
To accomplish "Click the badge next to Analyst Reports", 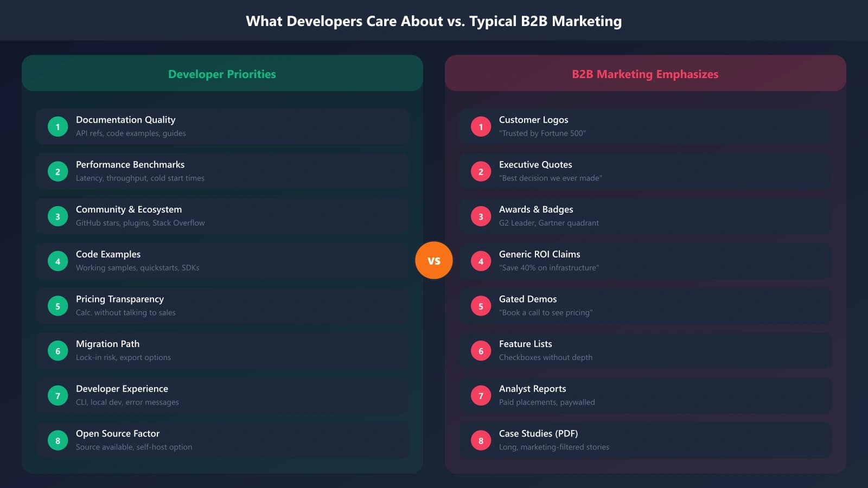I will coord(481,395).
